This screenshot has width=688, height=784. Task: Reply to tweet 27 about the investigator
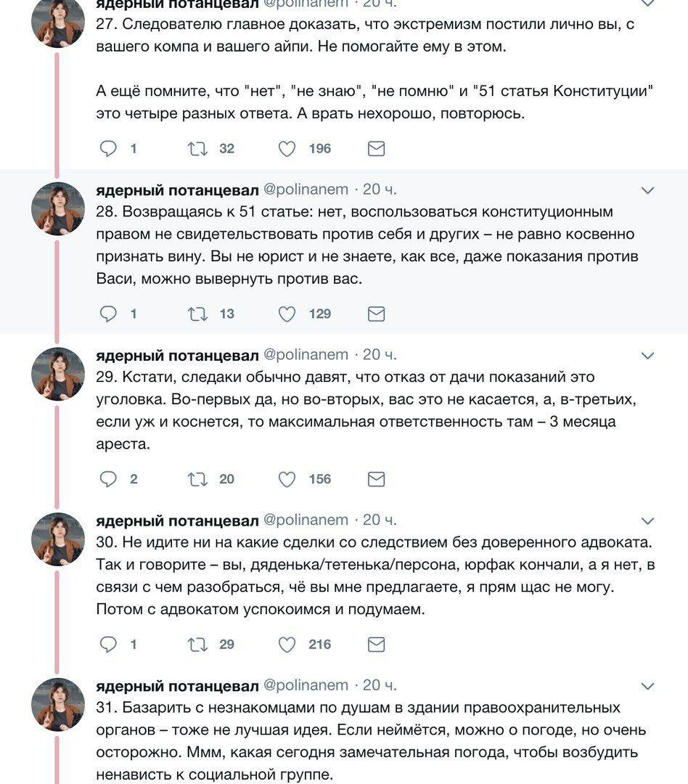pyautogui.click(x=108, y=149)
